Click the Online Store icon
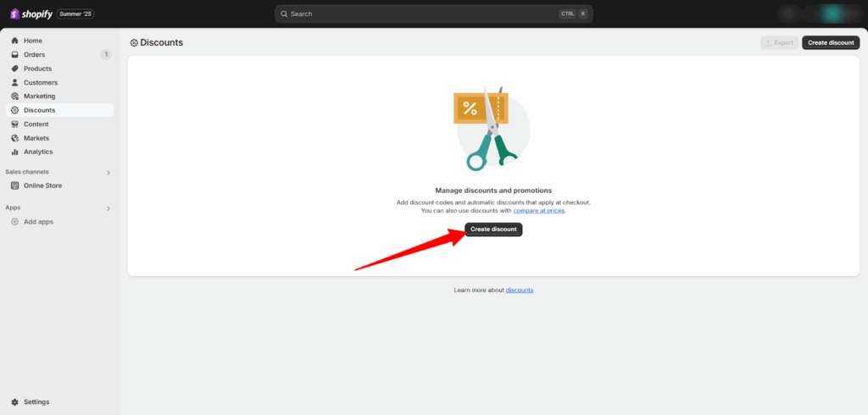 [15, 185]
